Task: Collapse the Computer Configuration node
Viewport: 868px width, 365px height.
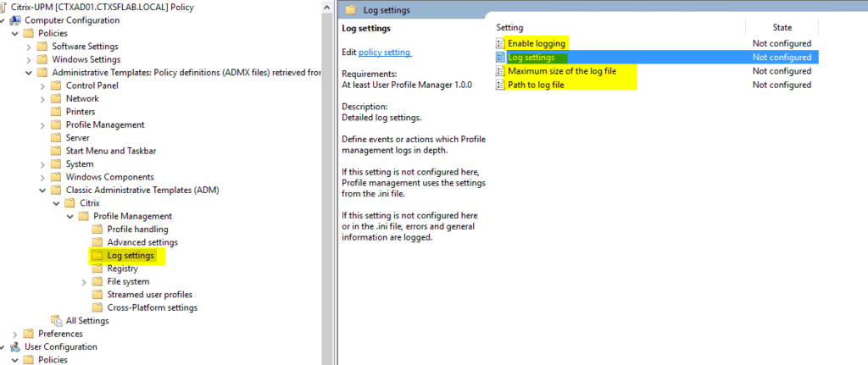Action: [x=3, y=20]
